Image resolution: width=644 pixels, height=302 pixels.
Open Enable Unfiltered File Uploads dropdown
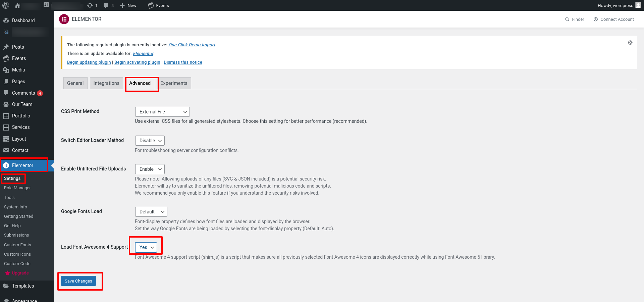pos(150,169)
